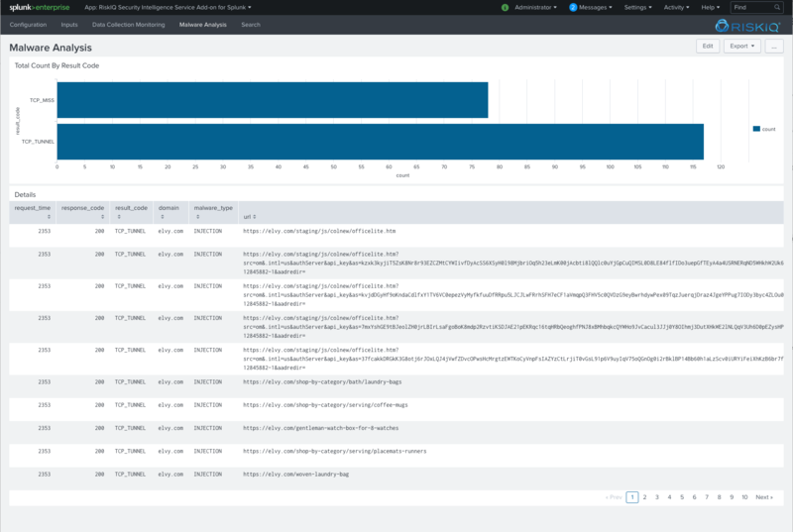Click the green Administrator status icon
Screen dimensions: 793x532
click(505, 8)
